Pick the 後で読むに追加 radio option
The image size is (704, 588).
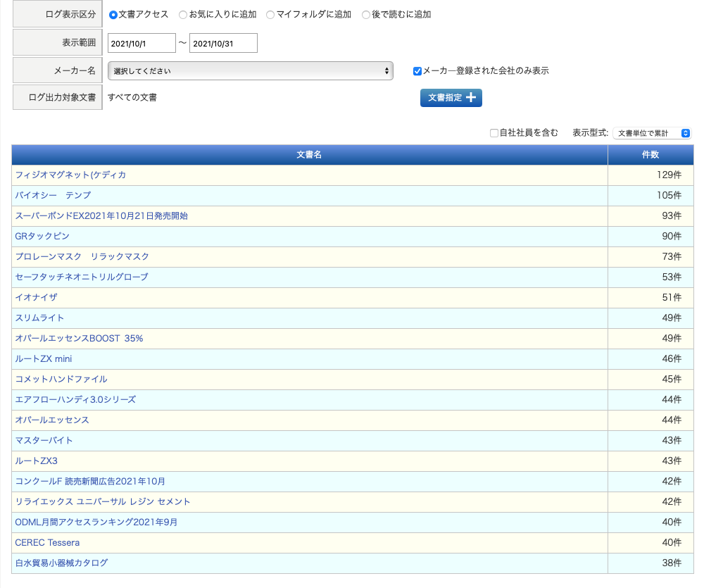(366, 15)
